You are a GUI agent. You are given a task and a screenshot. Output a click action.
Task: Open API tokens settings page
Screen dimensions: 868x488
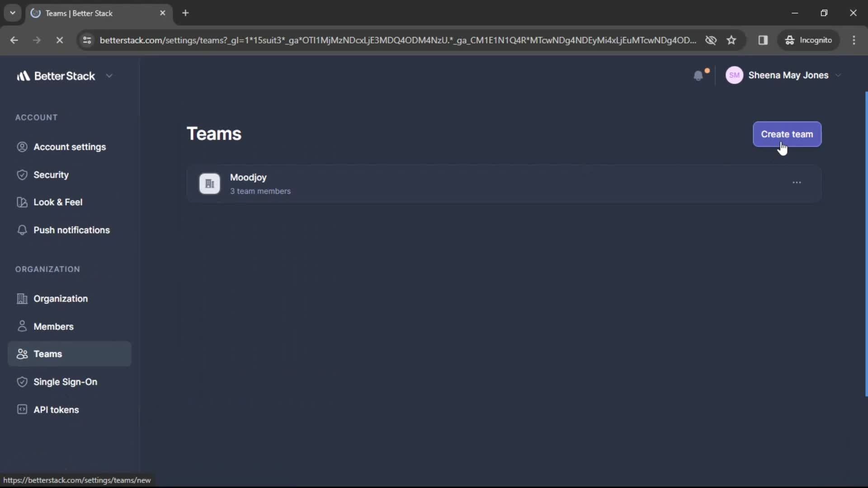pos(56,409)
